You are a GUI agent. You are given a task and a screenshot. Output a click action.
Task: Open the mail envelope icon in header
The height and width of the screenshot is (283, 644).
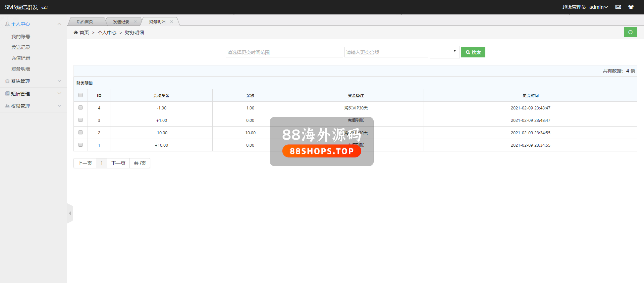[x=618, y=7]
